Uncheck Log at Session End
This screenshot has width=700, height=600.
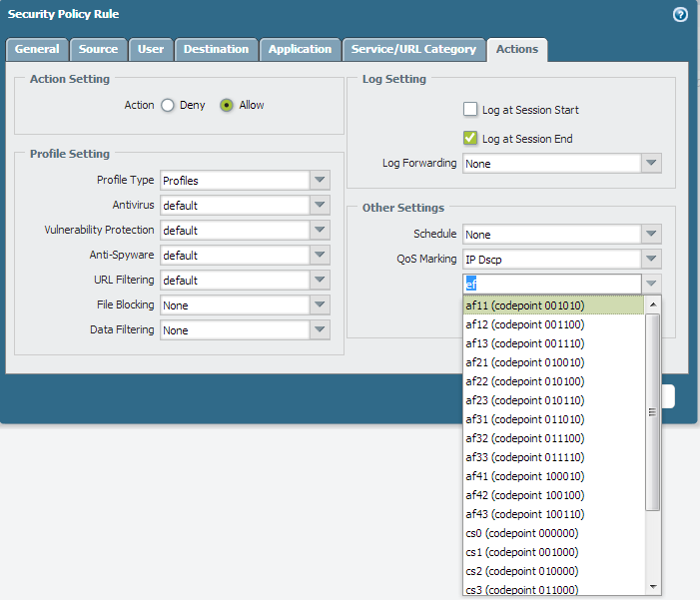point(470,139)
